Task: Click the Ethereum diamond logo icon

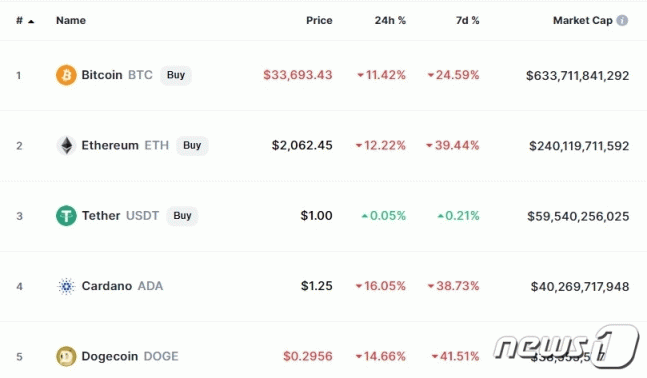Action: pyautogui.click(x=66, y=145)
